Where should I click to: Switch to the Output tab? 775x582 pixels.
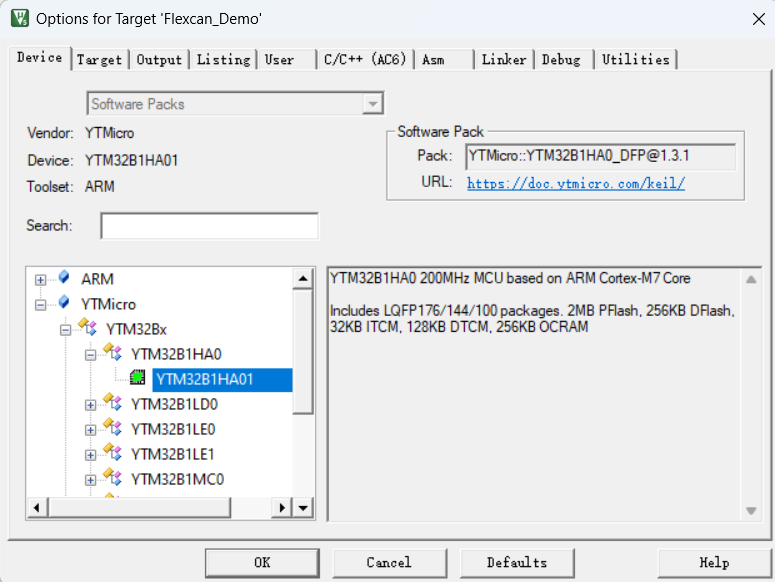(x=159, y=60)
